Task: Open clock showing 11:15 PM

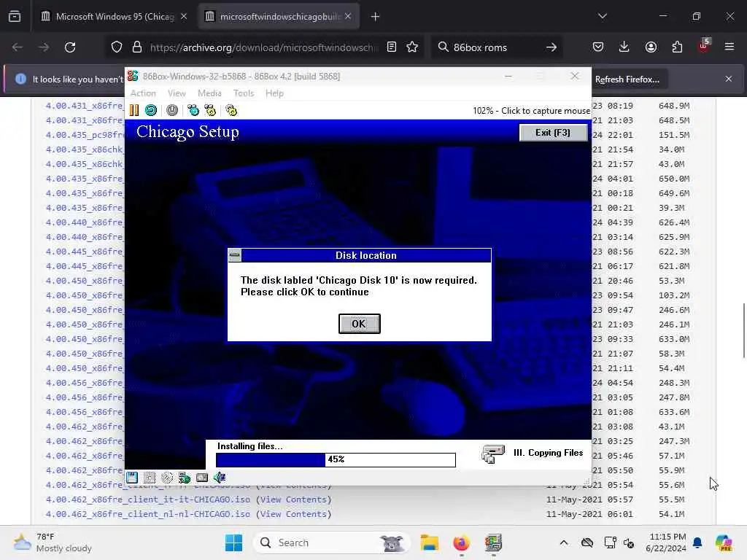Action: click(x=667, y=542)
